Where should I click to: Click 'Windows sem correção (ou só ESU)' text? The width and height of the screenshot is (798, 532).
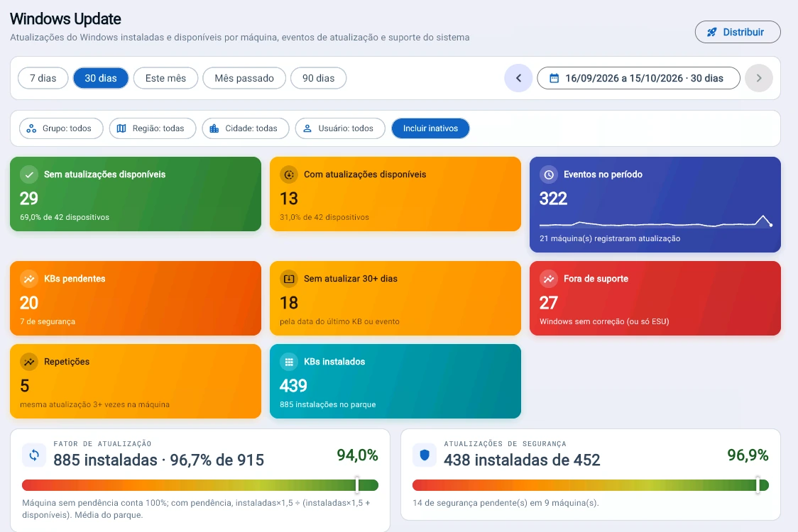point(604,321)
